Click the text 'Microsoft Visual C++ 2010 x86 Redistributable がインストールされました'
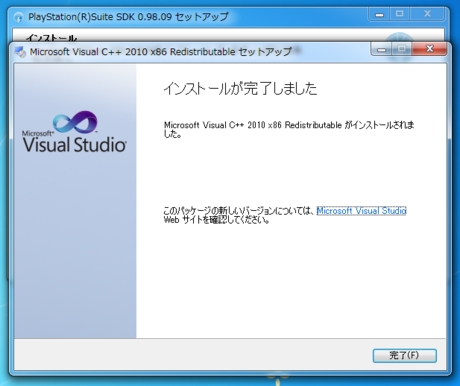The image size is (460, 386). (289, 129)
